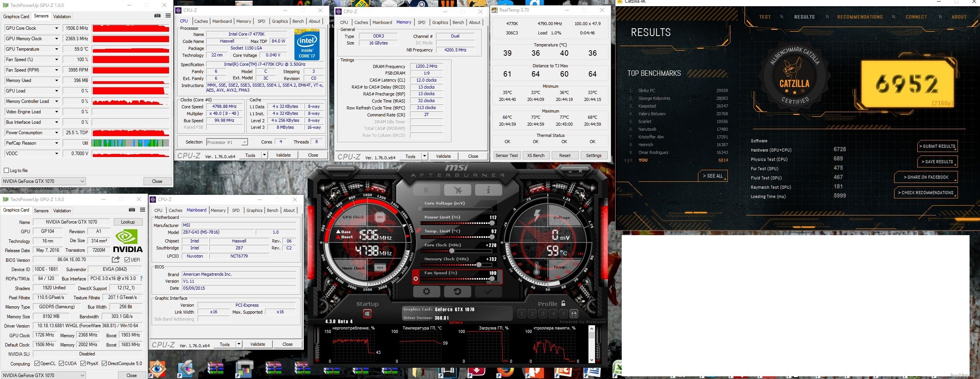Click the Afterburner profile lock icon
The height and width of the screenshot is (379, 980).
pos(563,304)
